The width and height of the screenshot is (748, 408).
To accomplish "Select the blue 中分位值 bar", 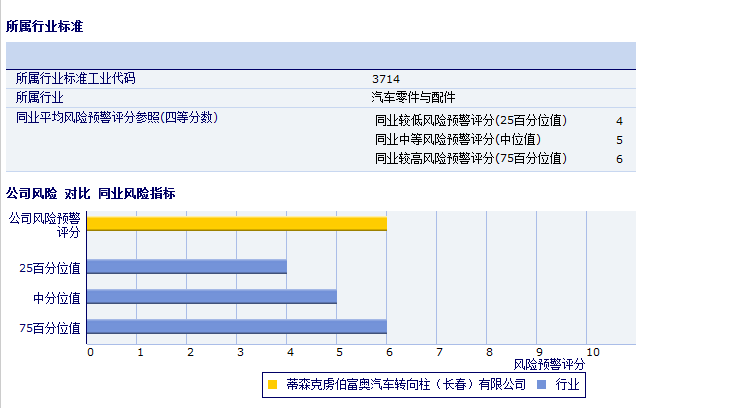I will coord(211,297).
